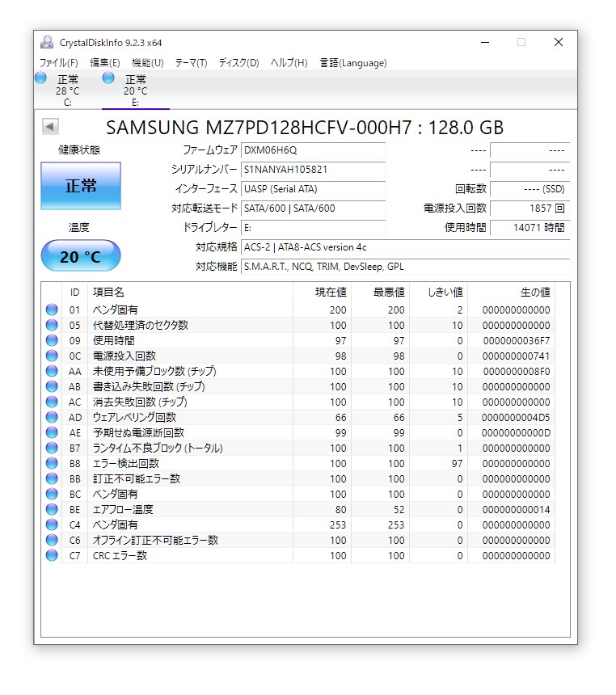Select disk C: status orb (28 °C)
This screenshot has height=695, width=616.
coord(40,78)
